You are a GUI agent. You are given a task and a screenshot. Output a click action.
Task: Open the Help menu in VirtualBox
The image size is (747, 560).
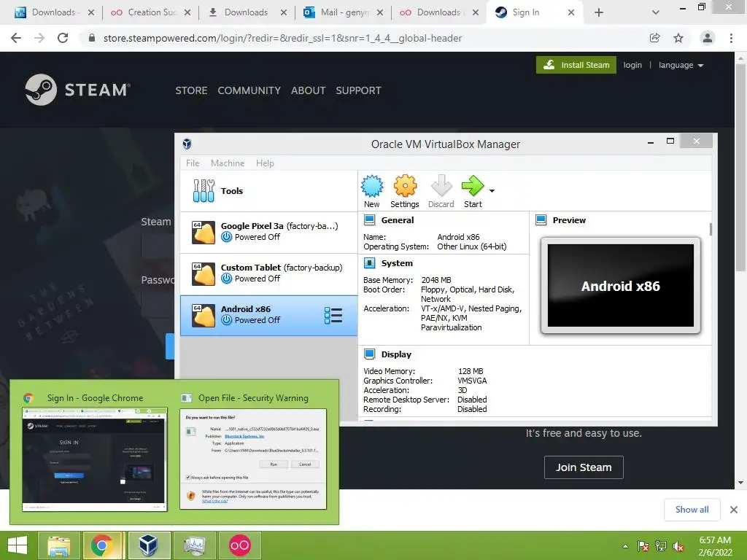click(x=265, y=163)
